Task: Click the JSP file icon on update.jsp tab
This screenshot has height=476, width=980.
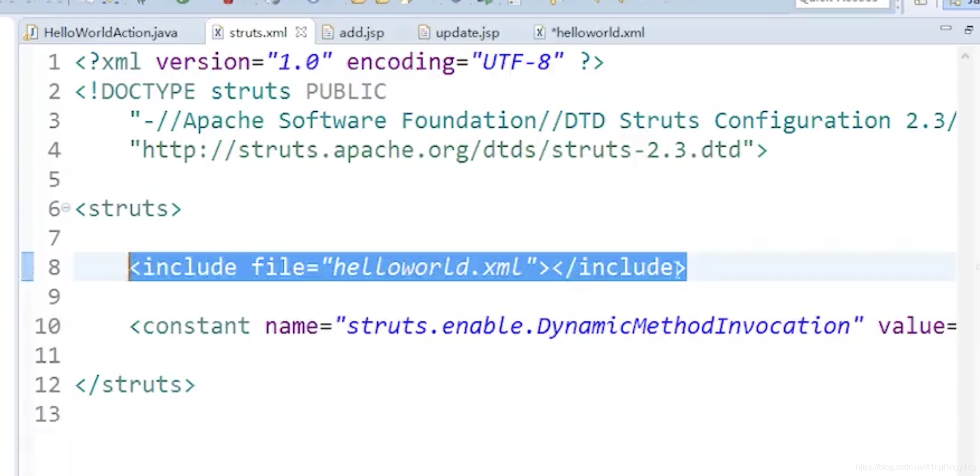Action: click(424, 33)
